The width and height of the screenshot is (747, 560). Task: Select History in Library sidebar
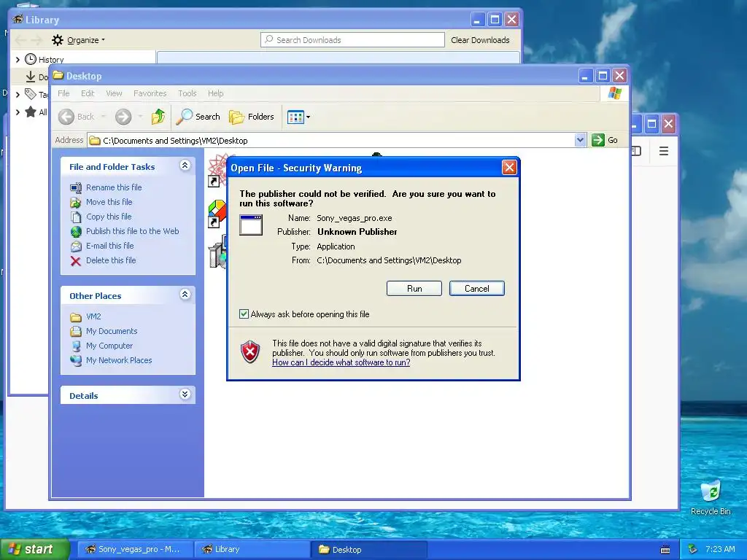(x=51, y=60)
